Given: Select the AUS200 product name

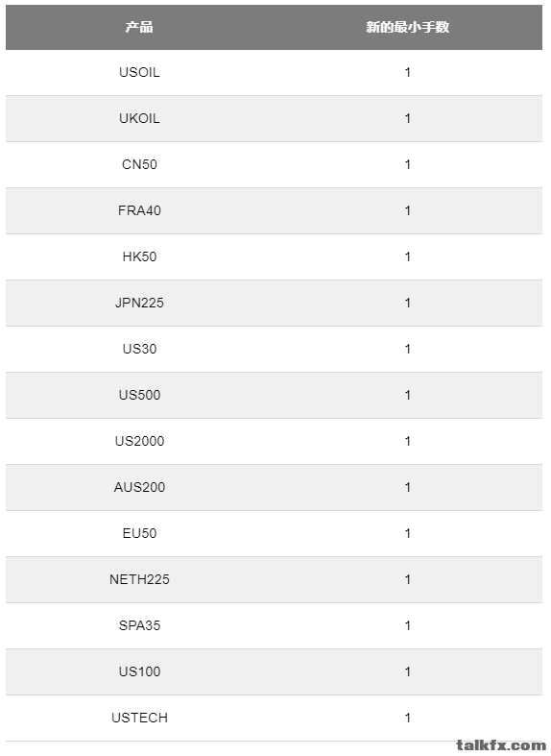Looking at the screenshot, I should [139, 487].
